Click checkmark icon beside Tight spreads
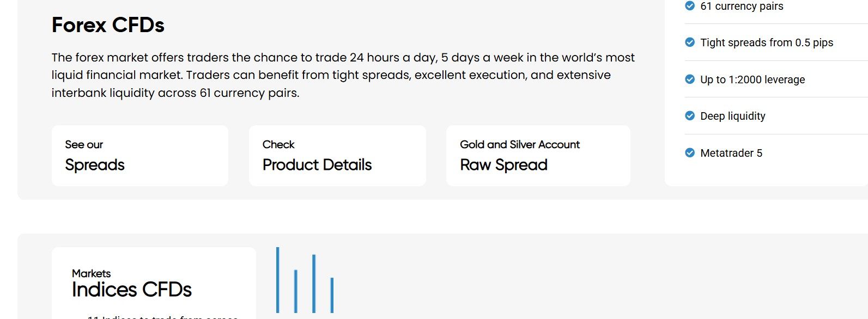 690,42
